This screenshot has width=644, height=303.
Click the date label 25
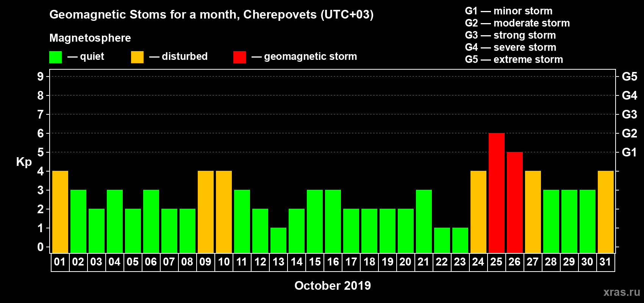496,262
